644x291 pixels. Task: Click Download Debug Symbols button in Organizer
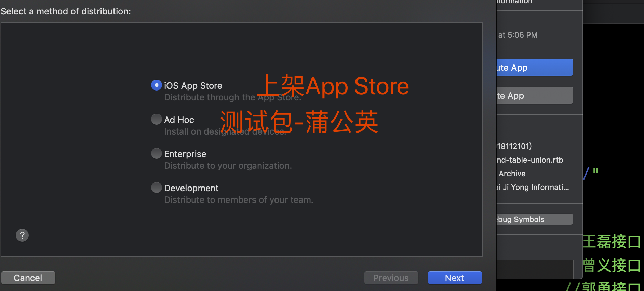tap(535, 219)
